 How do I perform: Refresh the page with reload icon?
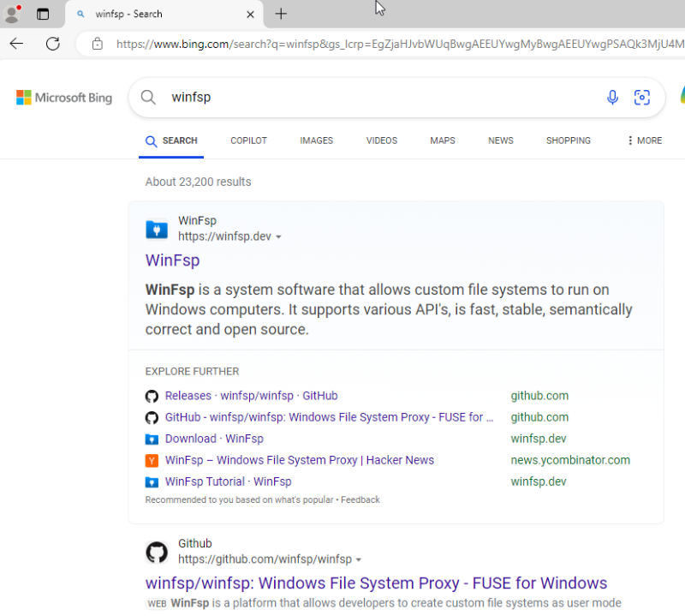53,44
